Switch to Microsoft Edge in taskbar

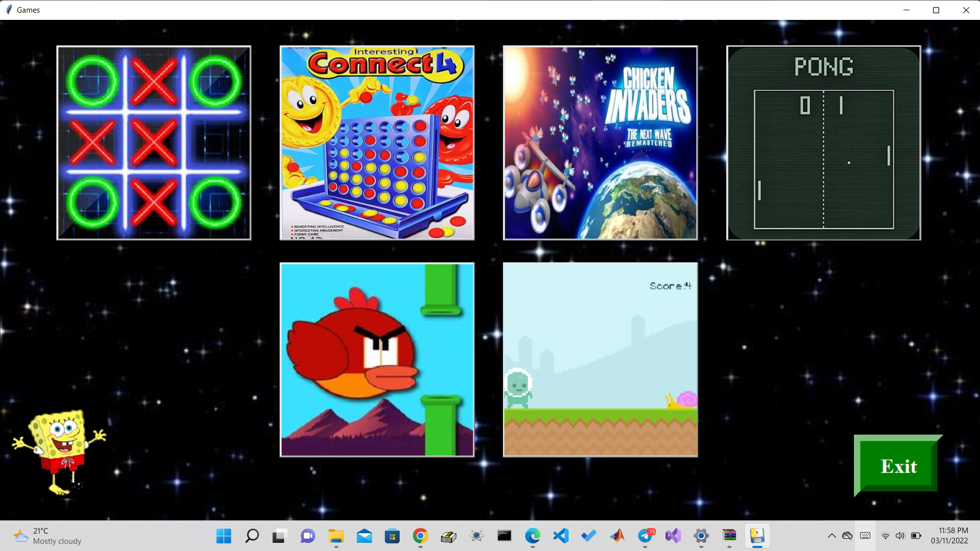point(533,536)
